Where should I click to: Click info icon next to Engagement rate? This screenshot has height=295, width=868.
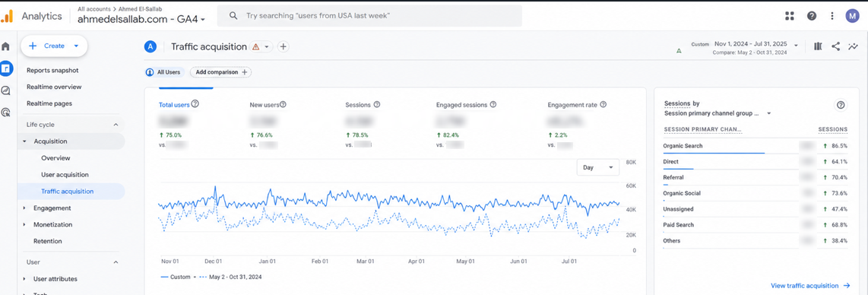click(603, 104)
